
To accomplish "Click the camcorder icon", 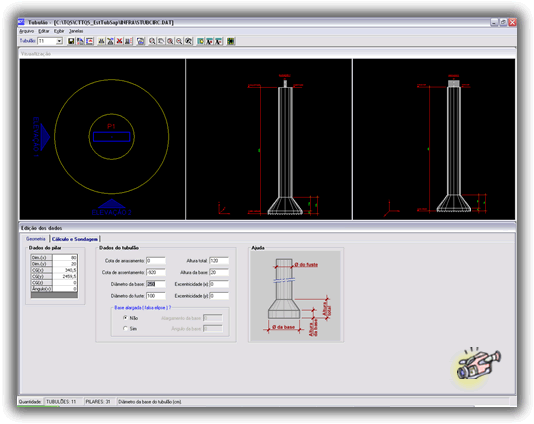I will [478, 365].
